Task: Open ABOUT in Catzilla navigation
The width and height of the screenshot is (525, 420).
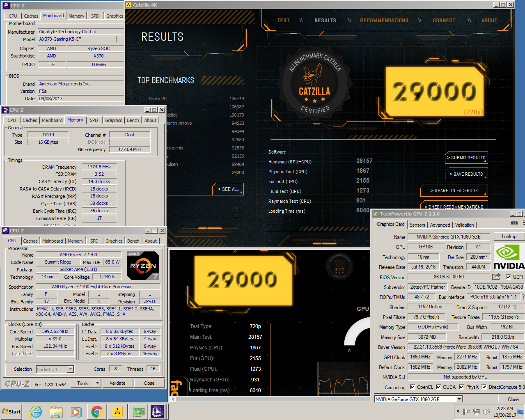Action: (489, 20)
